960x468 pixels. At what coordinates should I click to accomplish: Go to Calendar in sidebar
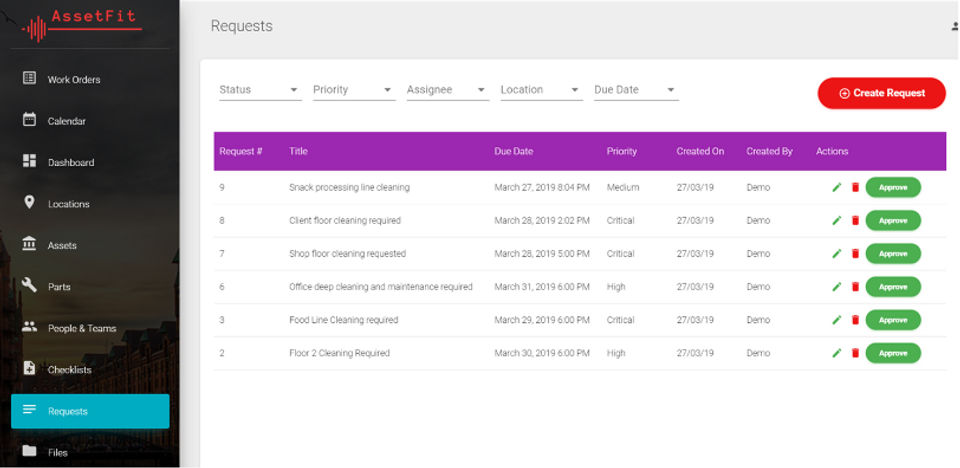(x=90, y=121)
